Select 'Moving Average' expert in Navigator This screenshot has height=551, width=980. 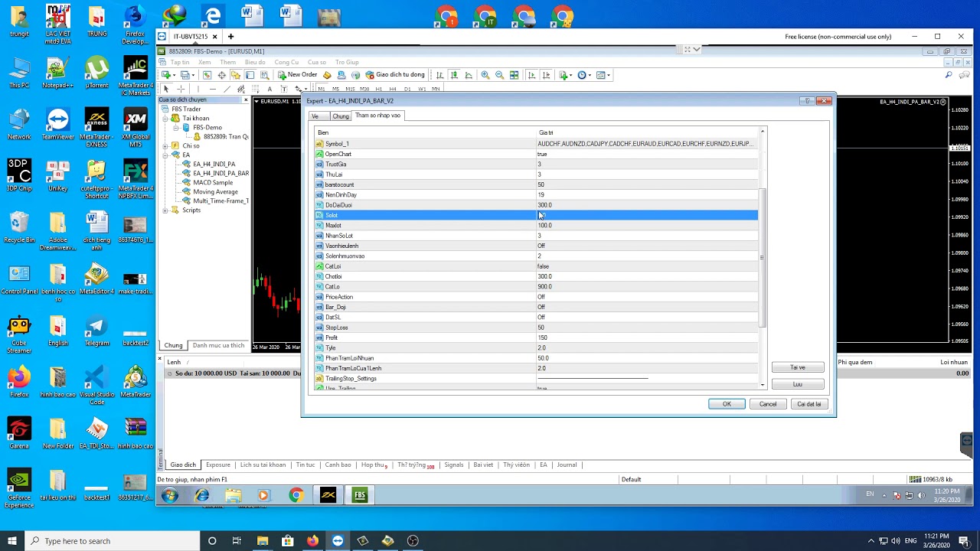tap(215, 192)
